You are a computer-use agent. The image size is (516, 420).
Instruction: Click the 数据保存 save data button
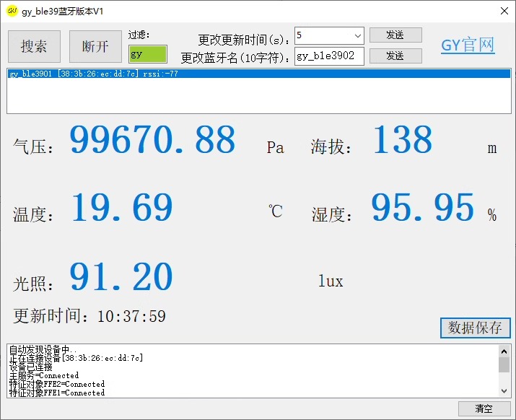coord(475,328)
